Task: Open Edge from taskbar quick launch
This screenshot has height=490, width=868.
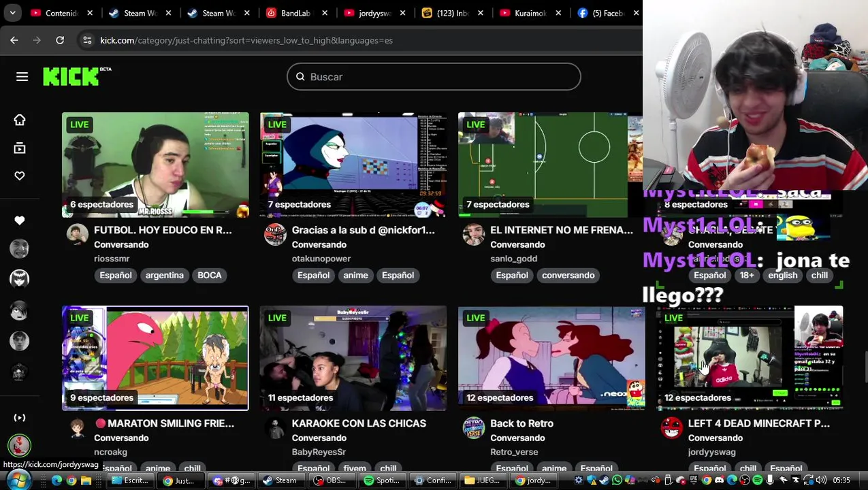Action: [57, 480]
